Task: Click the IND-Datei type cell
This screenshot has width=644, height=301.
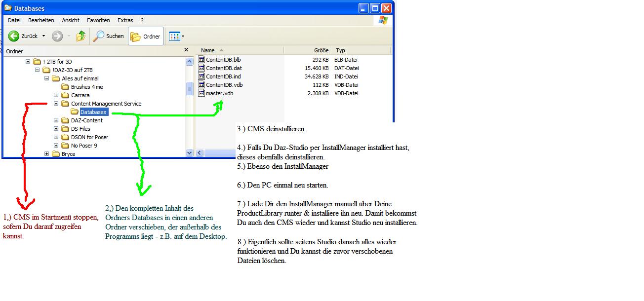Action: point(346,76)
